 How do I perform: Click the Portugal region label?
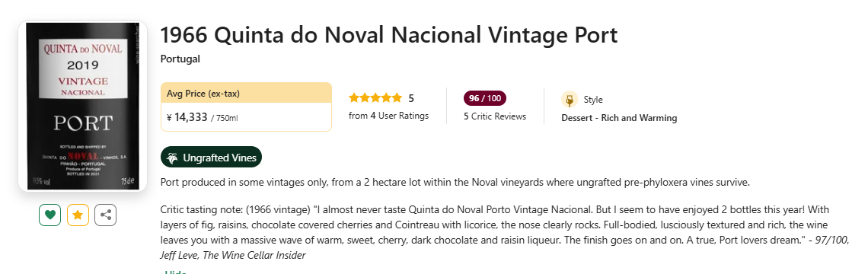[x=180, y=59]
